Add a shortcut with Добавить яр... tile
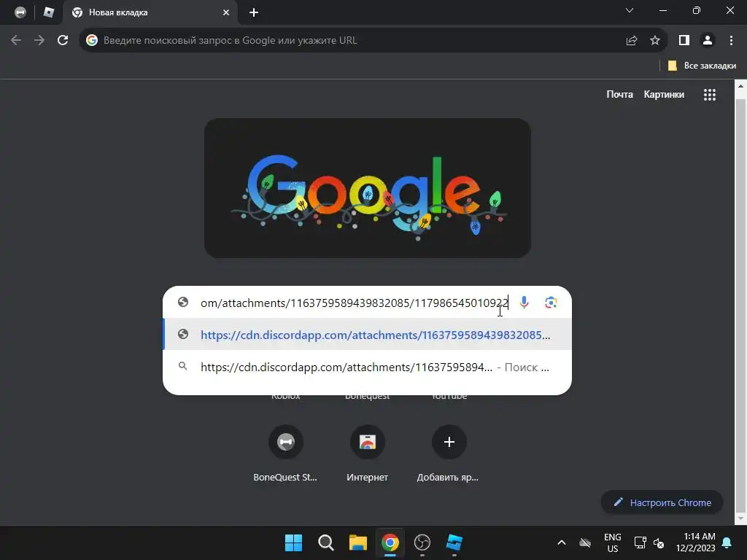747x560 pixels. 449,454
